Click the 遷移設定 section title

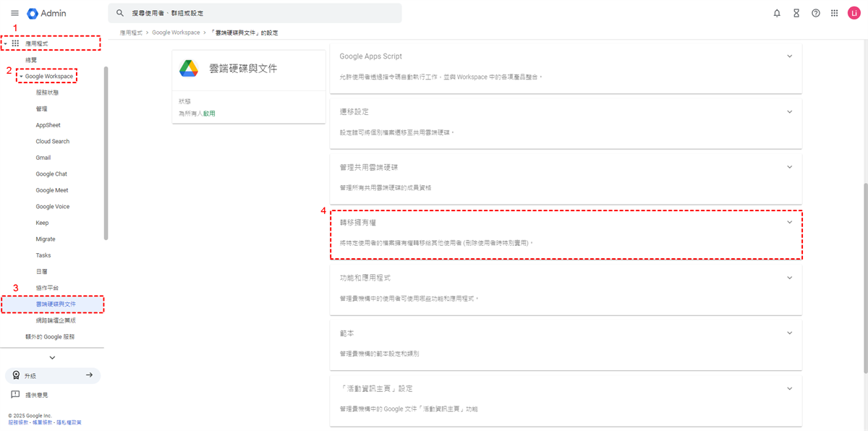point(354,111)
